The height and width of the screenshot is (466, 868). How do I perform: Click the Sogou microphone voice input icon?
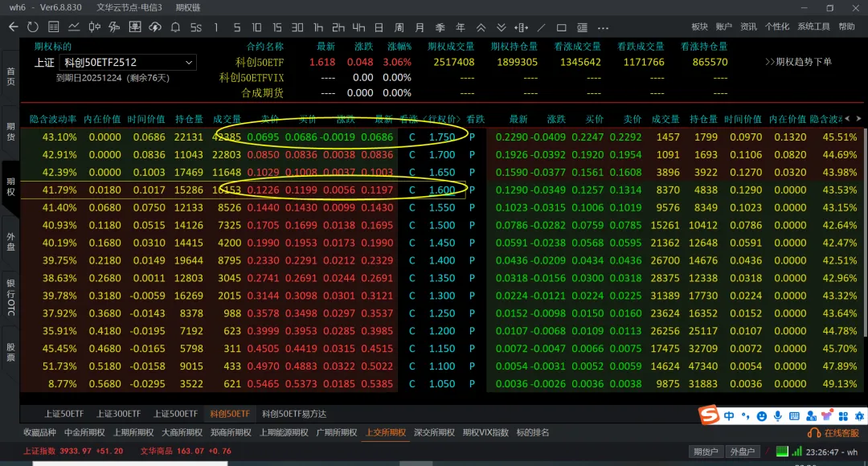[x=778, y=416]
